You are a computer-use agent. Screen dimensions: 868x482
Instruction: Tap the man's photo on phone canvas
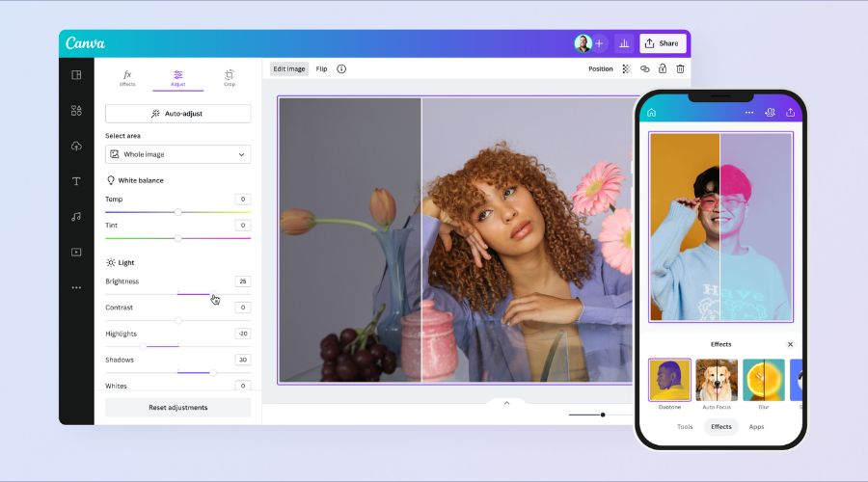[720, 227]
